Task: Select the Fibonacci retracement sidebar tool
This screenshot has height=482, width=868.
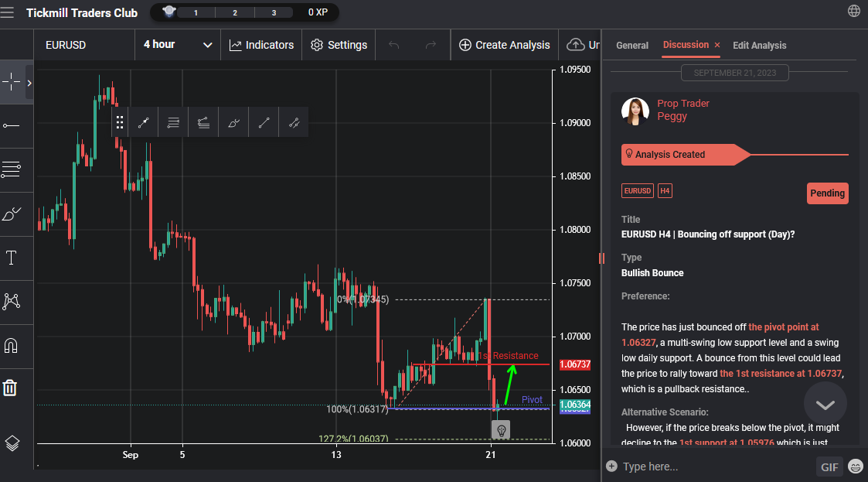Action: 11,169
